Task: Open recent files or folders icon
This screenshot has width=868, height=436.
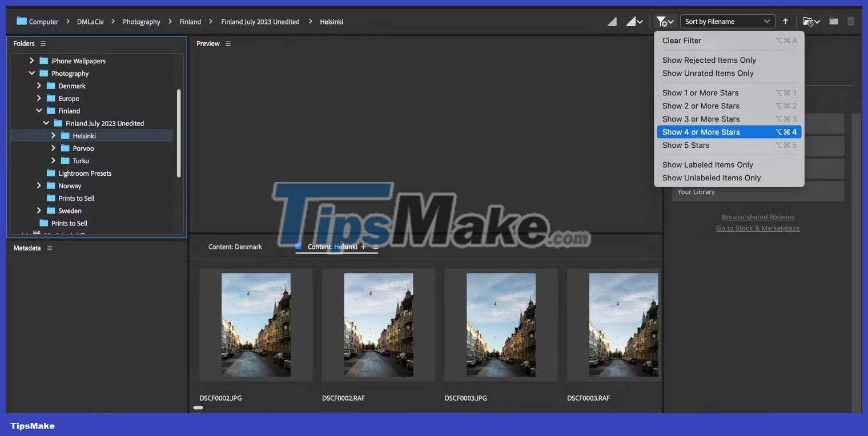Action: pos(810,22)
